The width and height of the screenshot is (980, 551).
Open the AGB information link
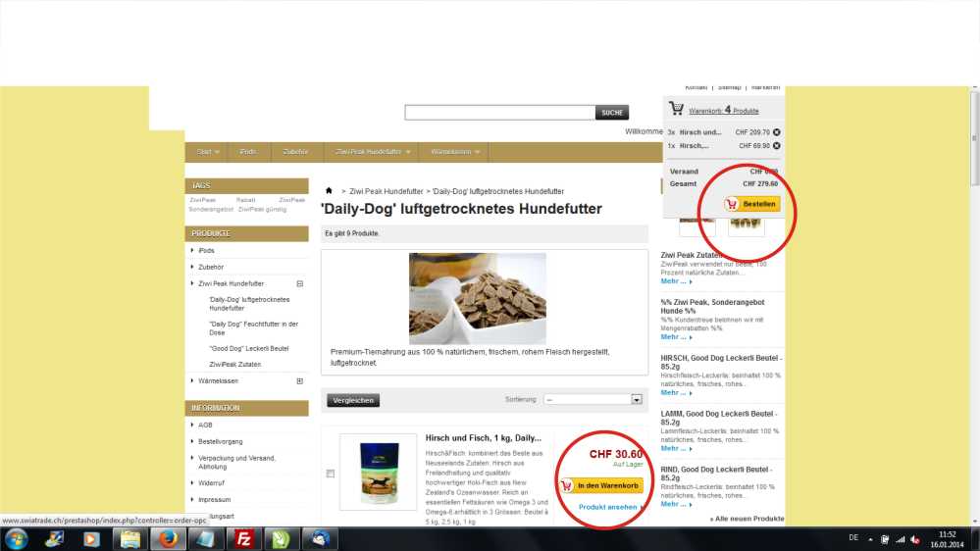coord(205,425)
